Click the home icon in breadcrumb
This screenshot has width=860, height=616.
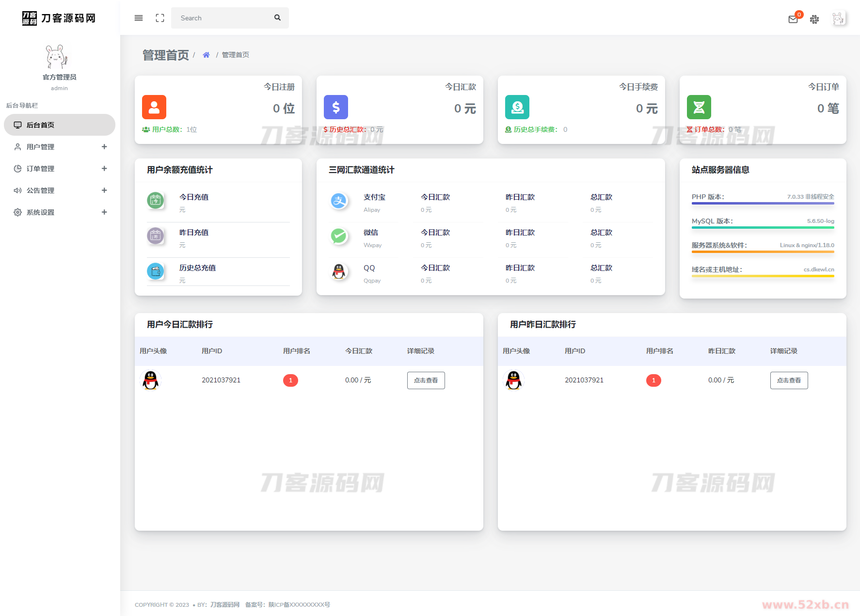[206, 55]
